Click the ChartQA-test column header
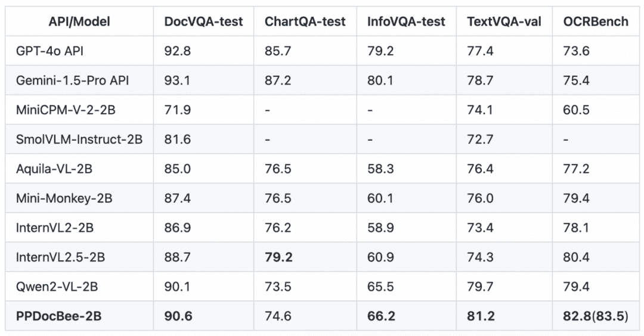Screen dimensions: 644x336 (305, 21)
